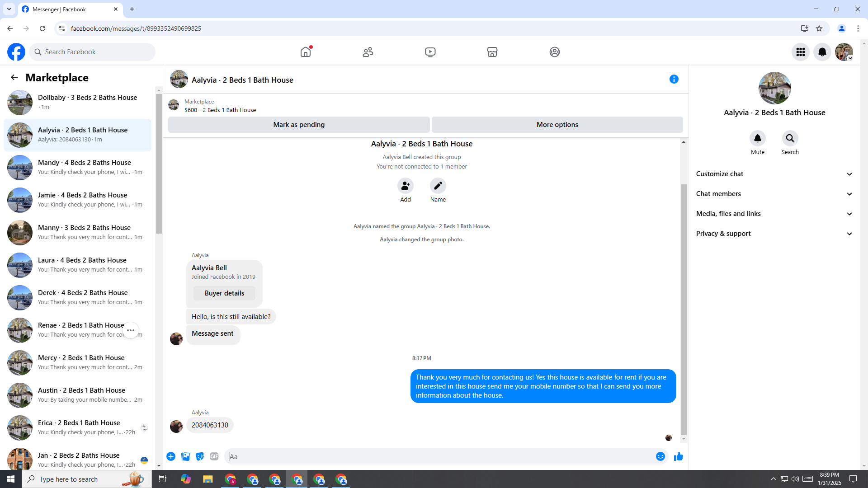Viewport: 868px width, 488px height.
Task: Mute this conversation with the bell icon
Action: click(x=758, y=138)
